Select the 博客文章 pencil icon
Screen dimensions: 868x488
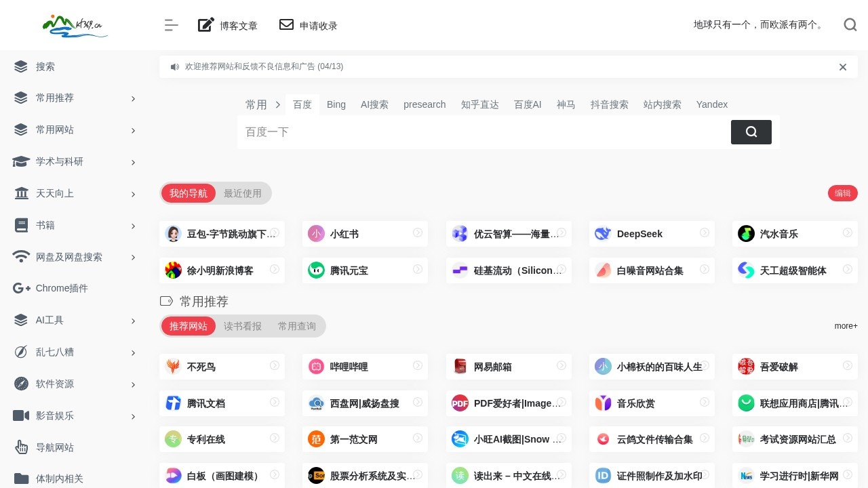pyautogui.click(x=205, y=24)
